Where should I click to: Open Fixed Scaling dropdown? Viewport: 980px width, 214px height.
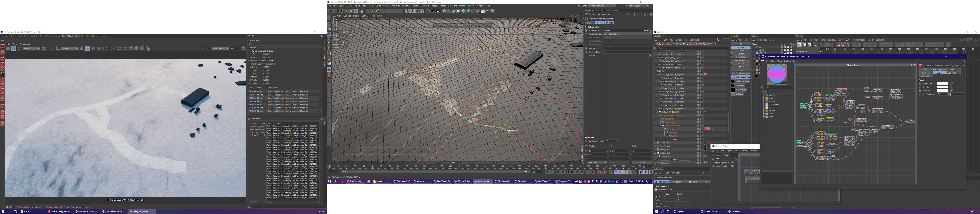pos(221,48)
